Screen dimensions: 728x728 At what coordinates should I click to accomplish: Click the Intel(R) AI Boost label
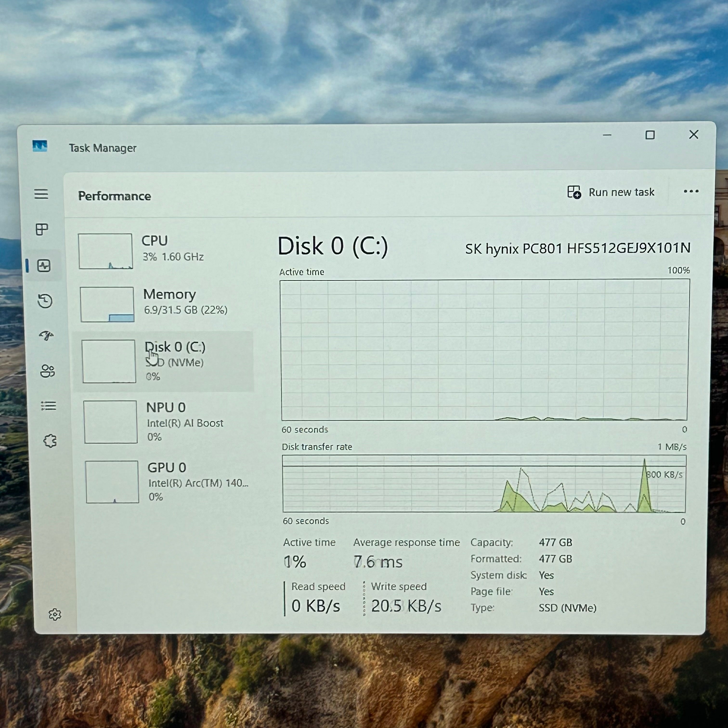point(185,423)
